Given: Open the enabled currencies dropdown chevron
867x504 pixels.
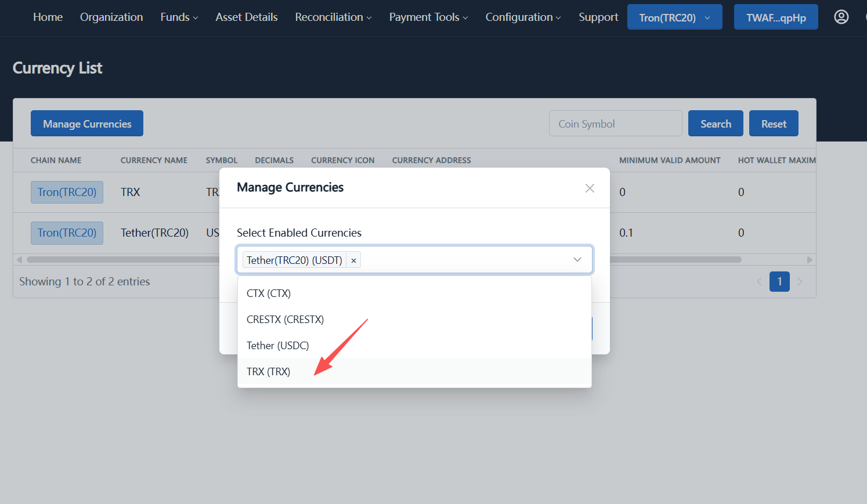Looking at the screenshot, I should (x=577, y=259).
